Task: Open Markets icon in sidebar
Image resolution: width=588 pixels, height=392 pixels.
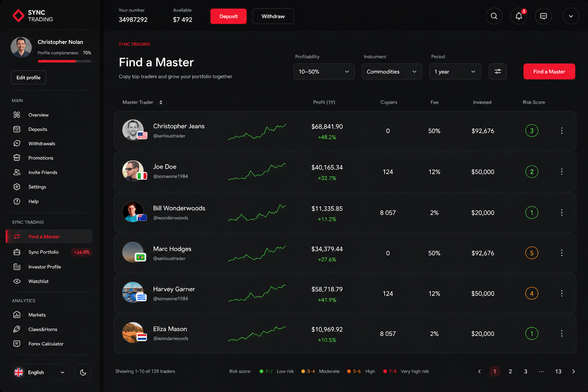Action: click(x=17, y=315)
